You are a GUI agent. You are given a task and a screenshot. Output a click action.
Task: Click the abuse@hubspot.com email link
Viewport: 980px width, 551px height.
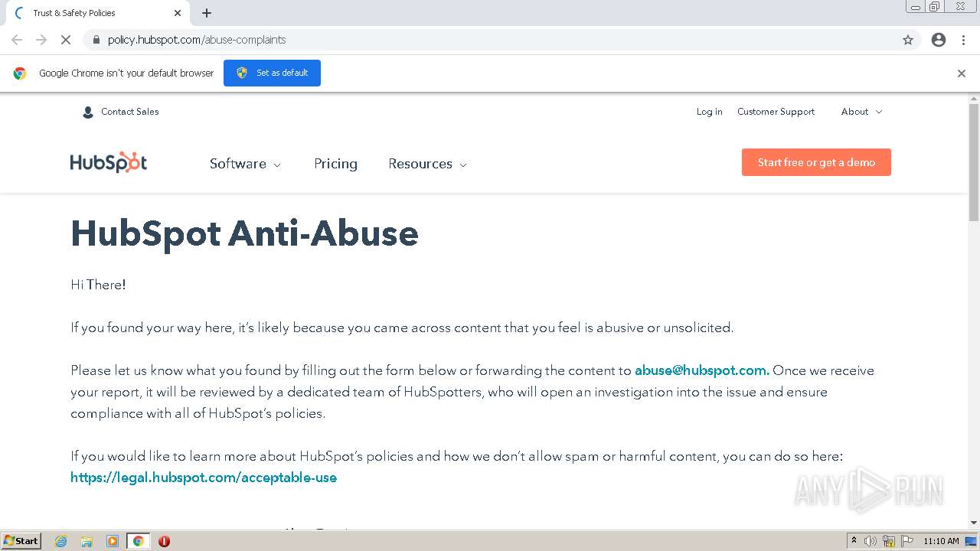coord(702,370)
